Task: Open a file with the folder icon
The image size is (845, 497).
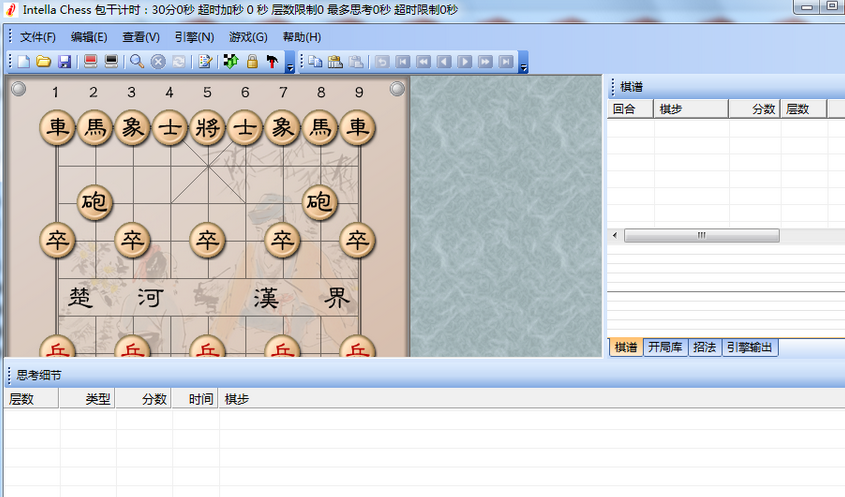Action: 44,62
